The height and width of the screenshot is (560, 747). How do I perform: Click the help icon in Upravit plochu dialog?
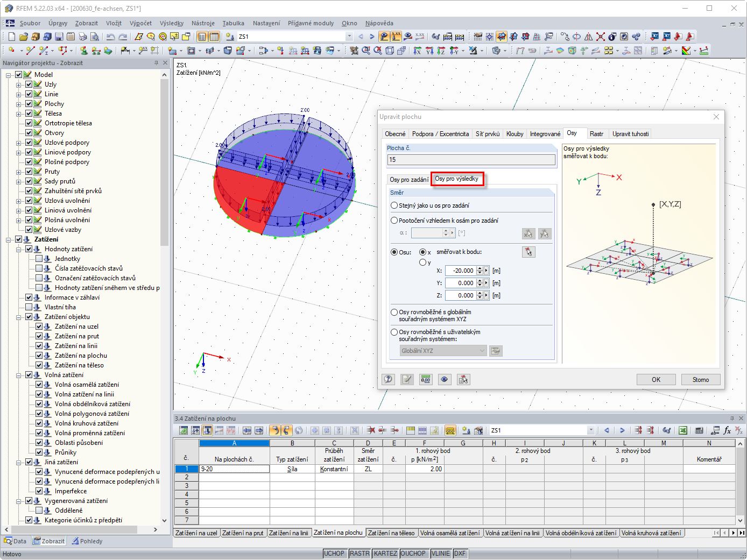point(388,379)
